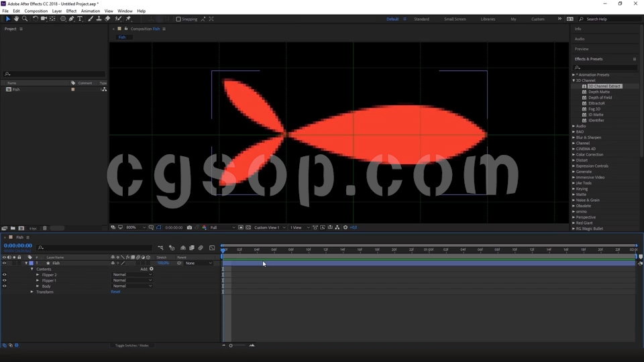Viewport: 644px width, 362px height.
Task: Click the graph editor icon
Action: 212,248
